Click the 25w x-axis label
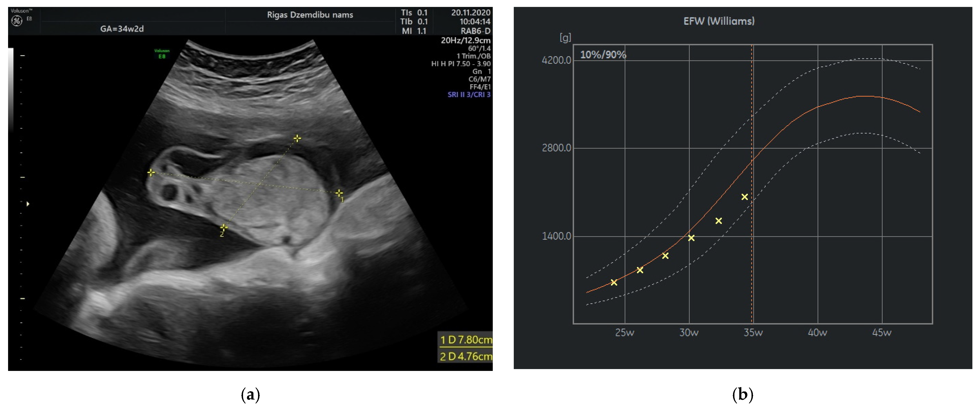This screenshot has height=406, width=980. click(625, 333)
